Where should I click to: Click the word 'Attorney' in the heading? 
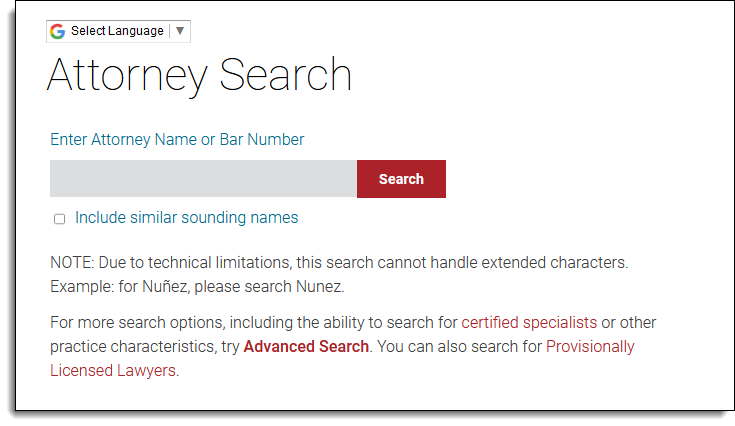[x=127, y=76]
